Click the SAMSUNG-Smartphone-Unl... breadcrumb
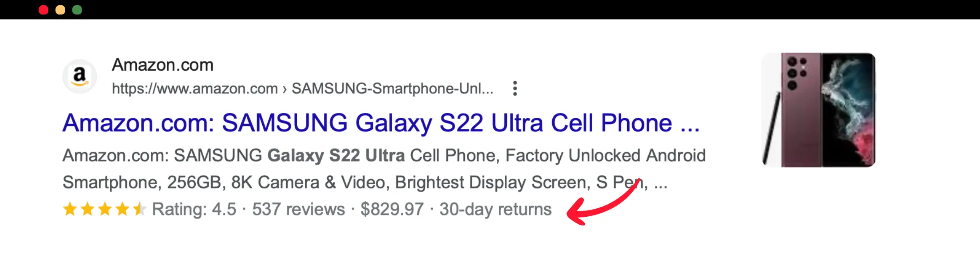 pos(392,88)
